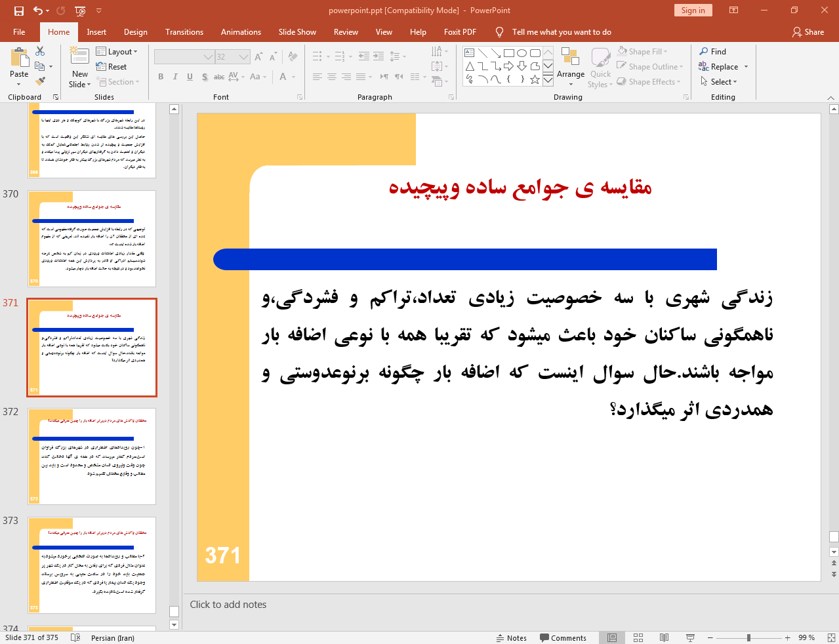Click the zoom slider handle

pyautogui.click(x=748, y=637)
